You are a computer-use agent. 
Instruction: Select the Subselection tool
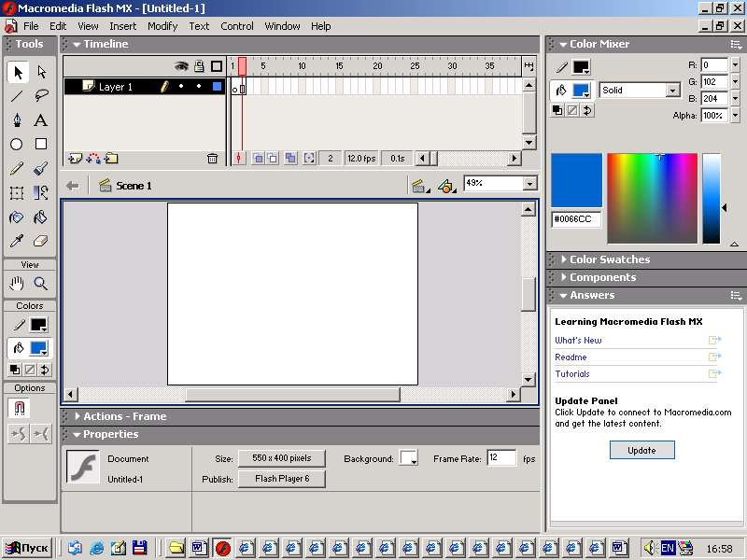(41, 73)
